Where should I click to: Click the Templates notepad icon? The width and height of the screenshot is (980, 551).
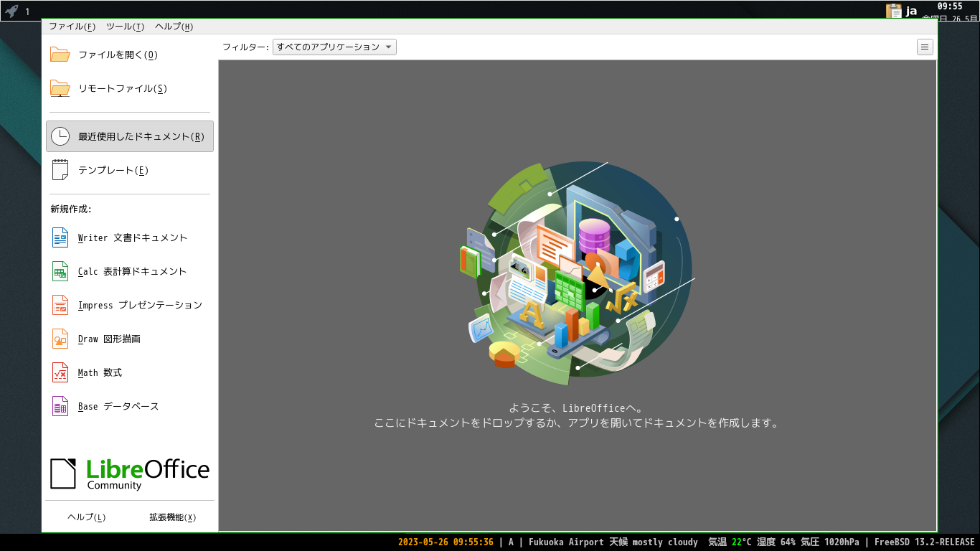pyautogui.click(x=60, y=170)
